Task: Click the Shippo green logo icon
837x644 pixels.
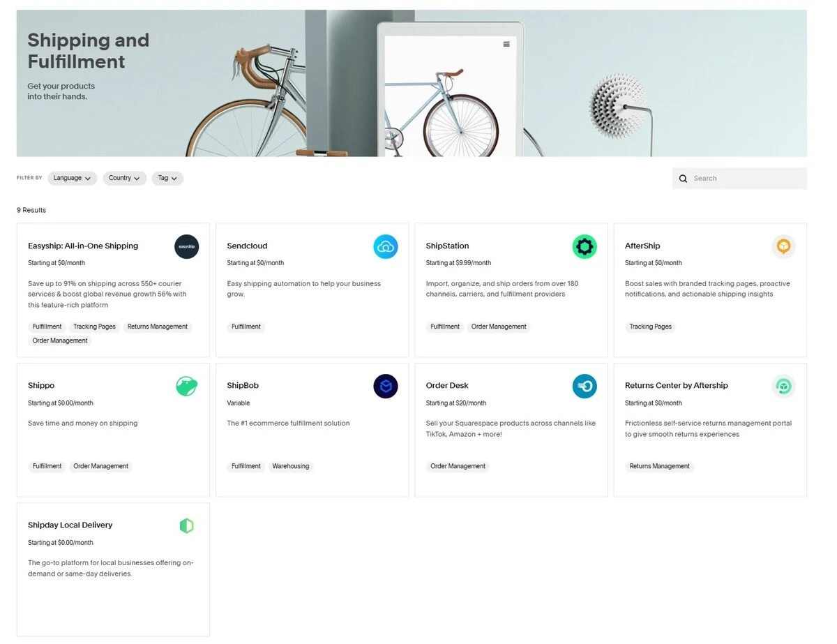Action: click(186, 386)
